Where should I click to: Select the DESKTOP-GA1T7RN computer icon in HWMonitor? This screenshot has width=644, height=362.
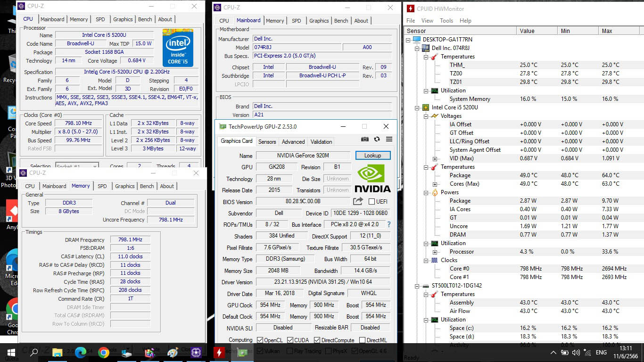pyautogui.click(x=417, y=40)
